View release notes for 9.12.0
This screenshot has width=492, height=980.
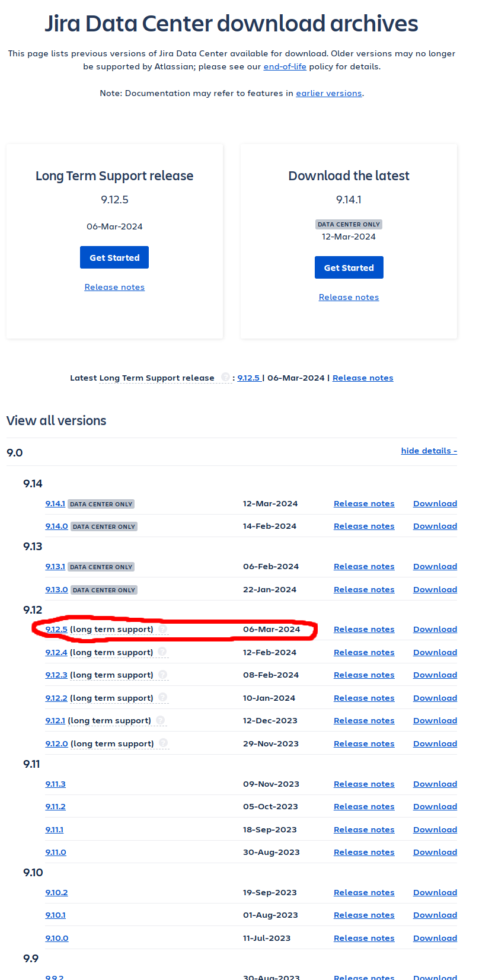click(364, 743)
